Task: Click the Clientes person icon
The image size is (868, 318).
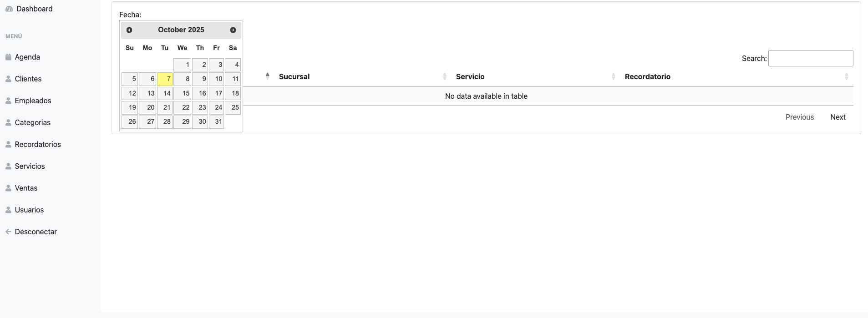Action: [x=8, y=79]
